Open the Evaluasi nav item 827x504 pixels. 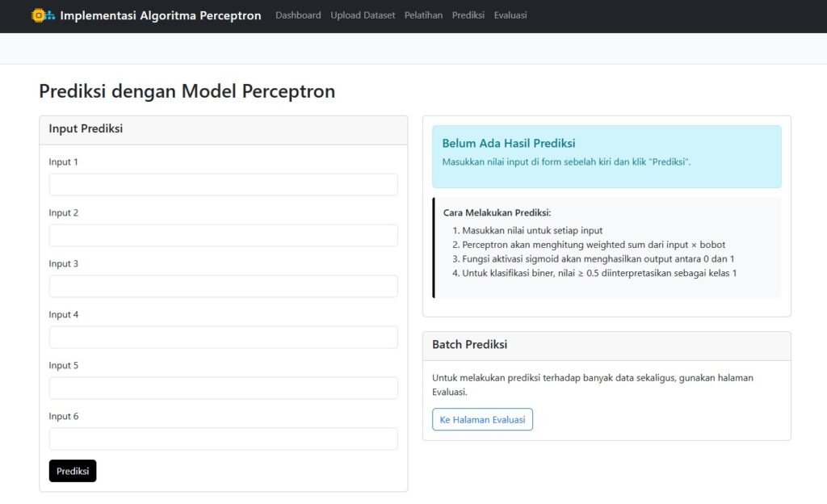510,15
